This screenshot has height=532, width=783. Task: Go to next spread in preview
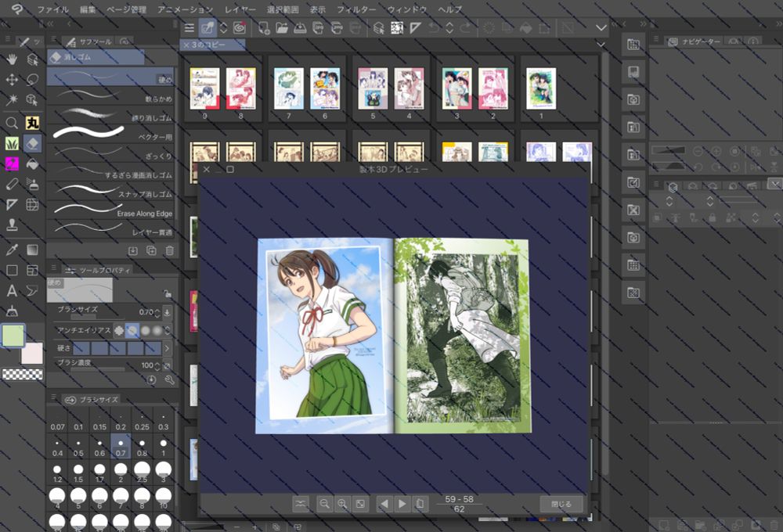(x=402, y=504)
